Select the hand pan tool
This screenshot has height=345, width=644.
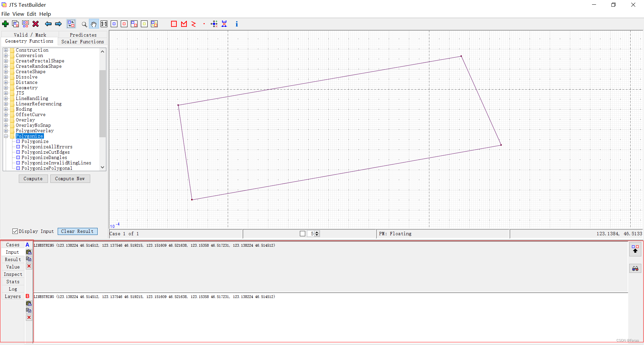[94, 24]
